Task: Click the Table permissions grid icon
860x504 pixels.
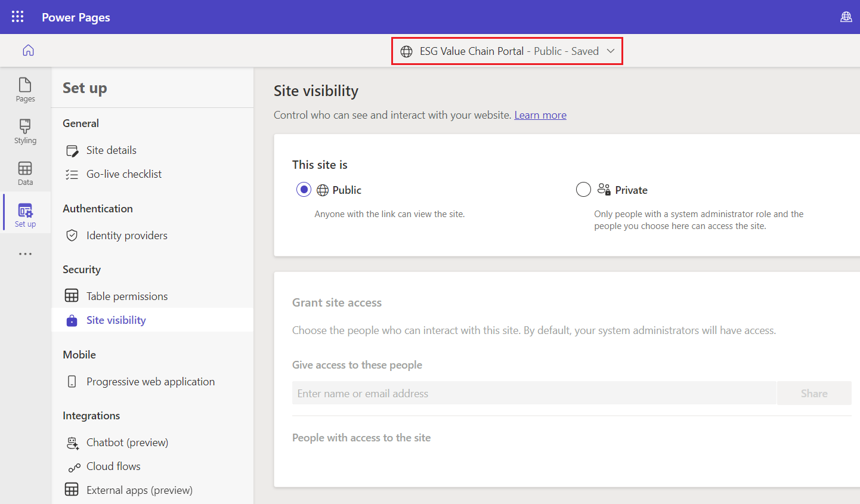Action: point(72,296)
